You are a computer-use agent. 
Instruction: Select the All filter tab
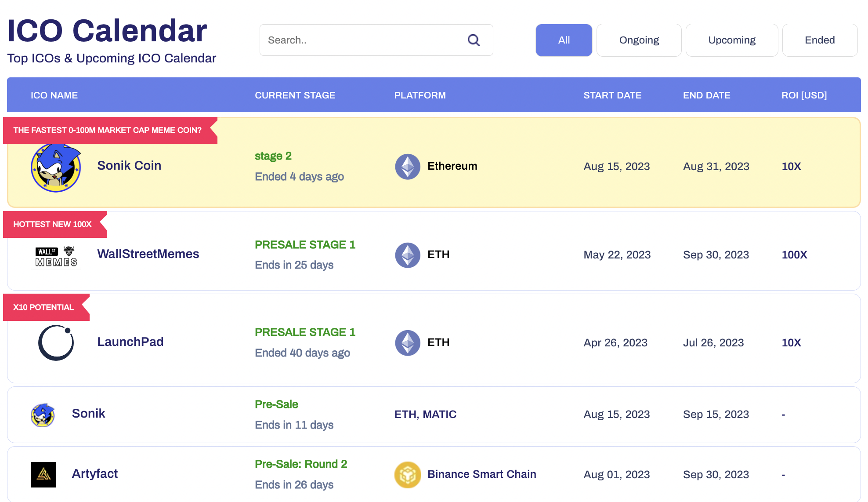point(564,40)
